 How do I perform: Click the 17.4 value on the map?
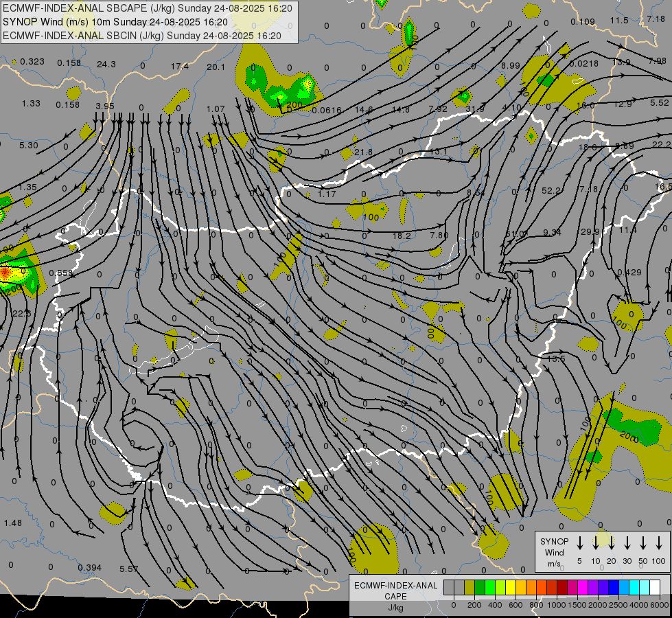pyautogui.click(x=180, y=66)
